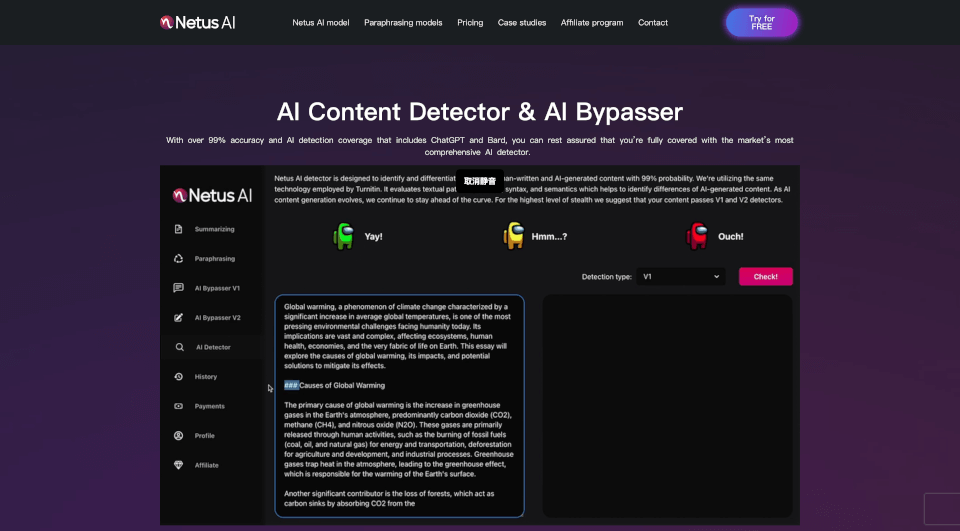Click the Detection type: label

point(606,277)
